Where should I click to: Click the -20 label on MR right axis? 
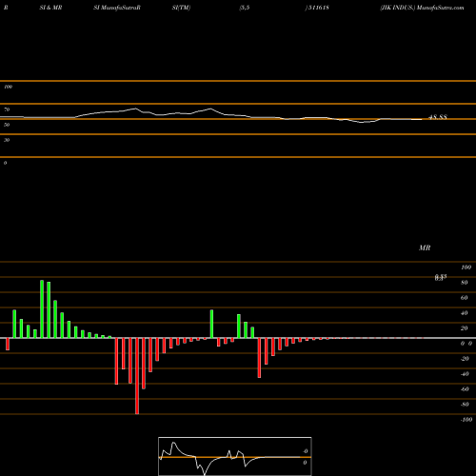pos(465,359)
